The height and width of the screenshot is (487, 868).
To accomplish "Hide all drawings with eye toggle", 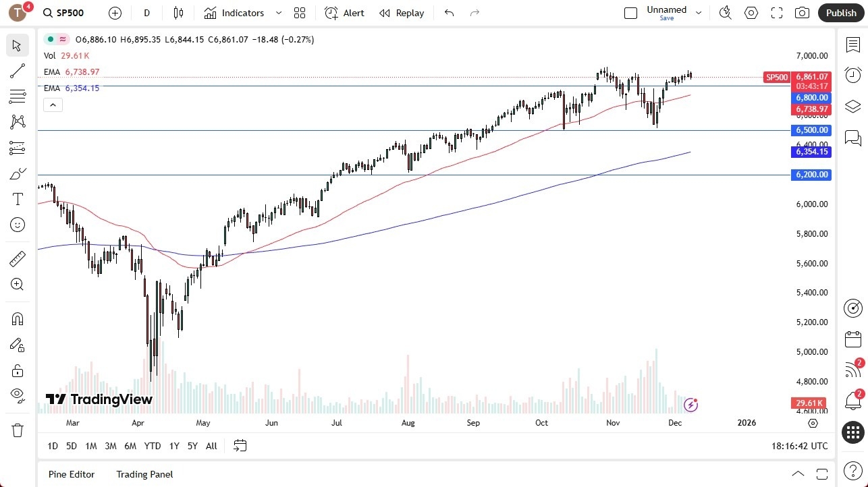I will (x=18, y=395).
